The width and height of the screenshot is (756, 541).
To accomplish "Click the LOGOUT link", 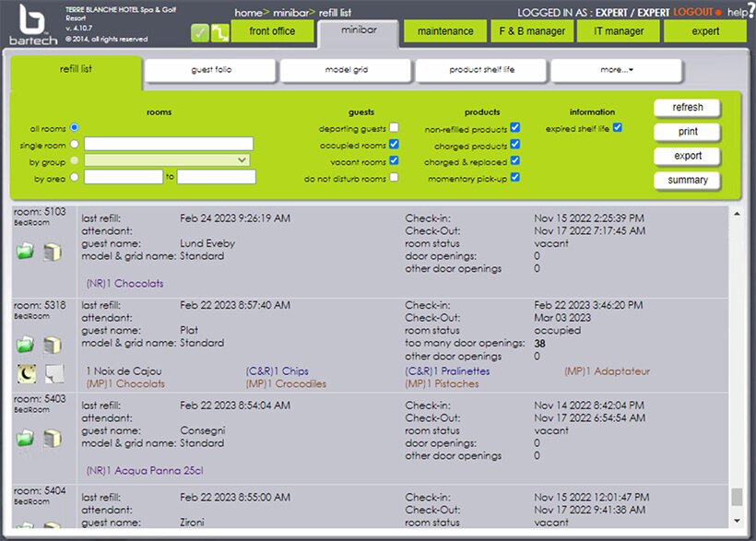I will point(697,12).
